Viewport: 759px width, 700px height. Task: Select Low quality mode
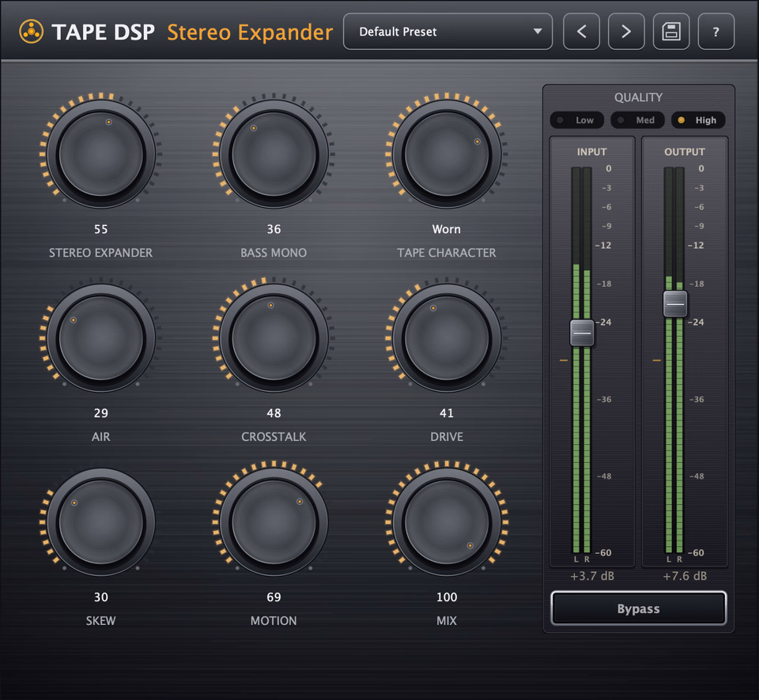(x=577, y=120)
